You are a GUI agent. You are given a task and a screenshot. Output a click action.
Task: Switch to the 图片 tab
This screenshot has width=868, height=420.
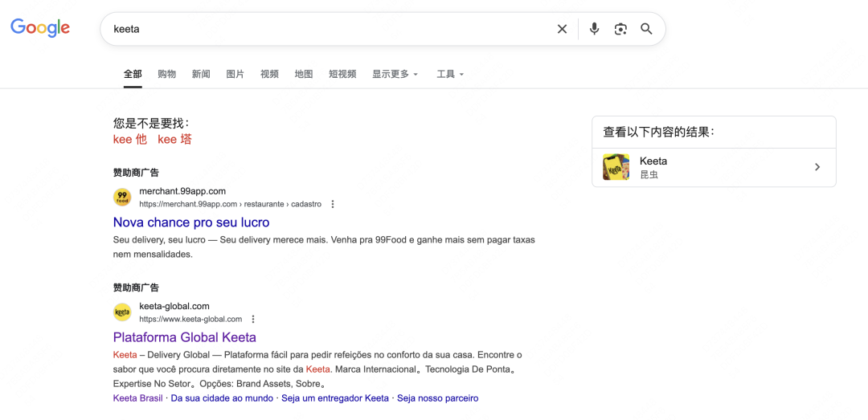[235, 74]
